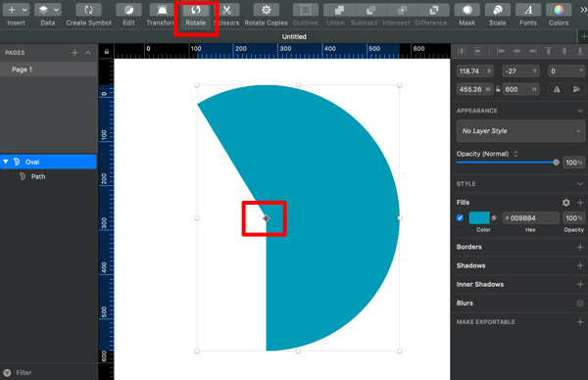Click the Create Symbol icon

(x=88, y=10)
